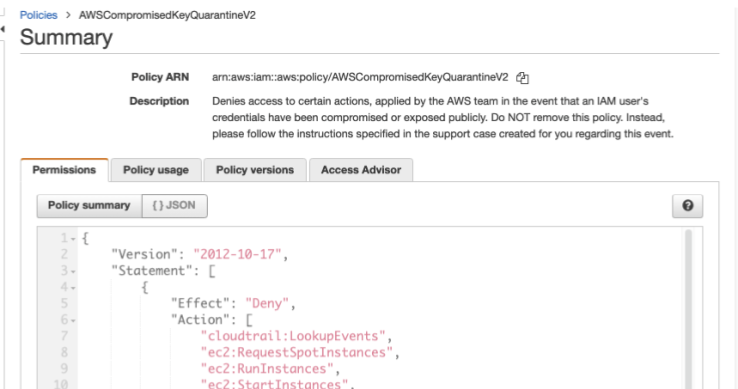
Task: Click the "ec2:StartInstances" action line
Action: pos(274,384)
